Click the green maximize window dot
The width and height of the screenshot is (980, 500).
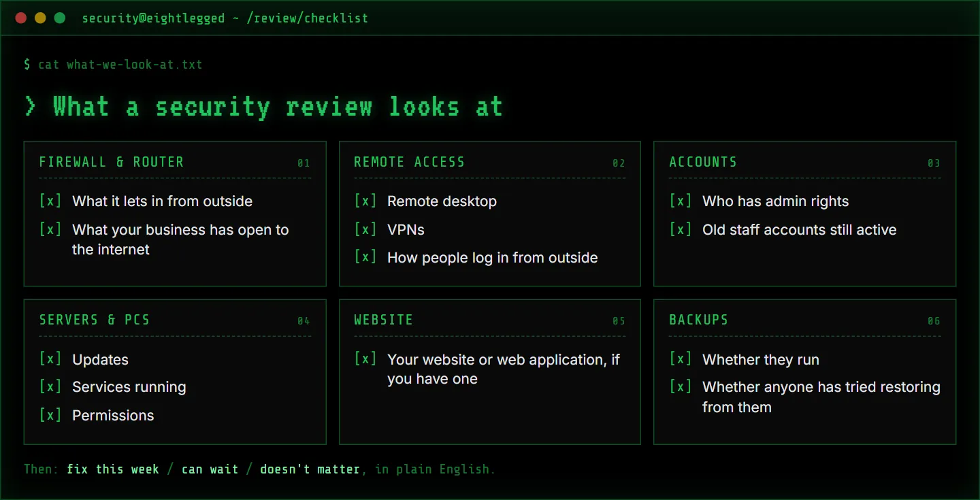60,18
